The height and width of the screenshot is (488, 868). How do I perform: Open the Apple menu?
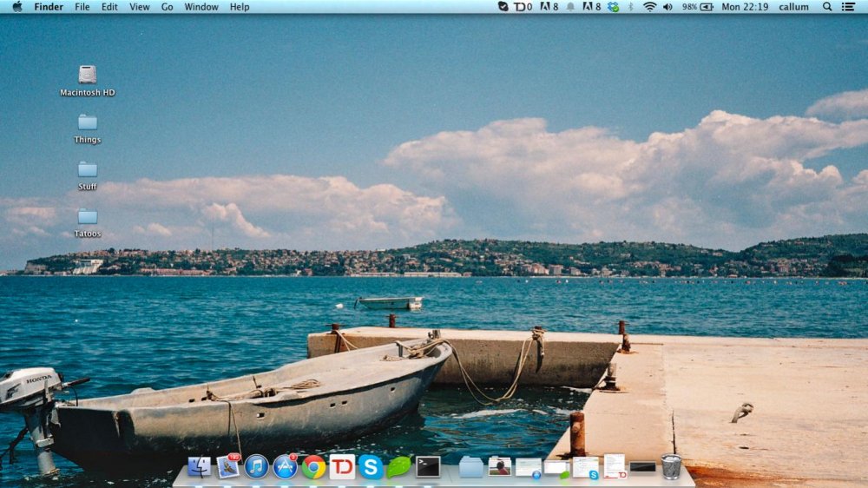tap(16, 7)
